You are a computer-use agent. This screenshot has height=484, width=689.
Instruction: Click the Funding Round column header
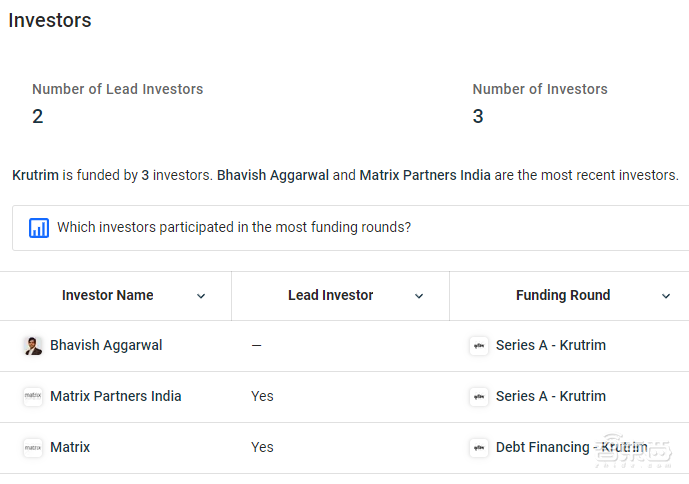(563, 296)
